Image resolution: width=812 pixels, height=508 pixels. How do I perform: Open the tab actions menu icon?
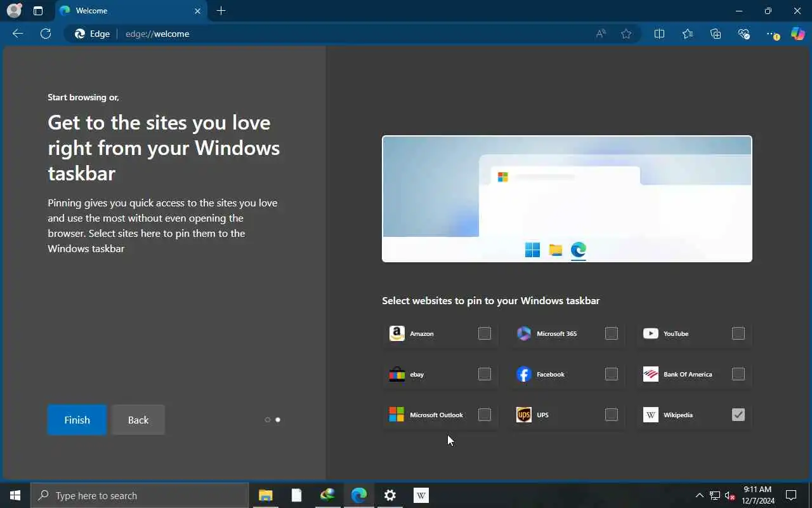point(38,11)
